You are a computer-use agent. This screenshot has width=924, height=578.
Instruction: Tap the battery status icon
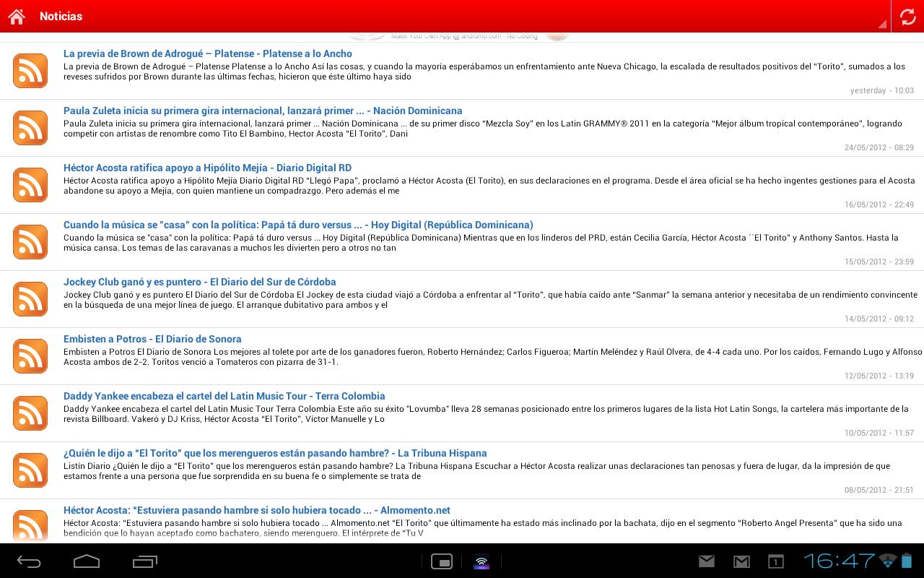[x=907, y=561]
